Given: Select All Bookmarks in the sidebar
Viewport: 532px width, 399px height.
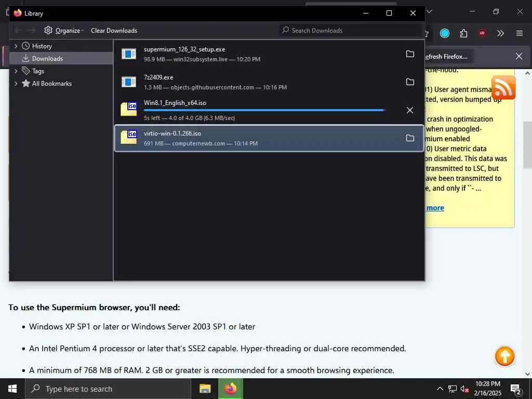Looking at the screenshot, I should coord(51,84).
